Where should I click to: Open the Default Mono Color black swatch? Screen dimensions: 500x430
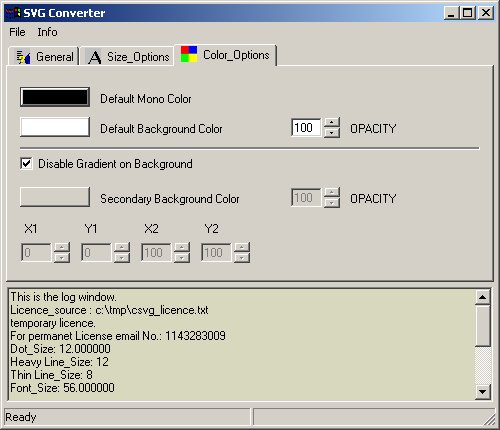55,97
